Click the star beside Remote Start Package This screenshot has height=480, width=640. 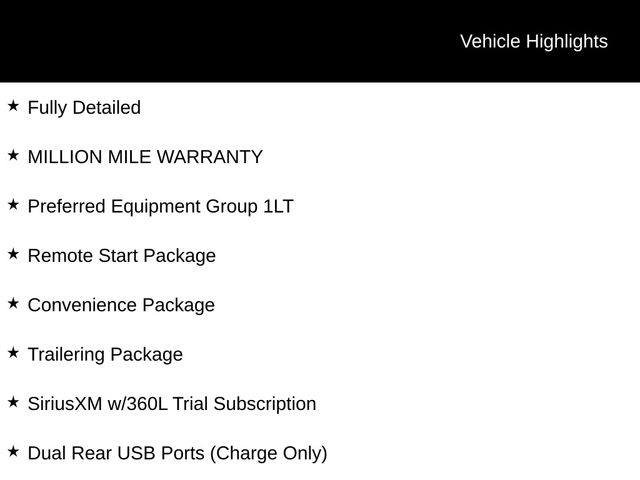pyautogui.click(x=13, y=254)
